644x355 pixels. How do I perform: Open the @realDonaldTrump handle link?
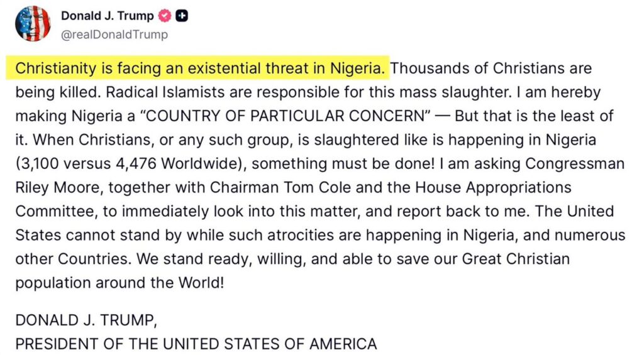tap(114, 35)
